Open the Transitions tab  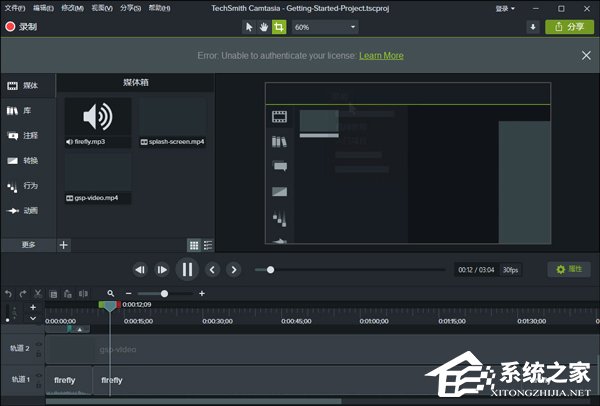click(28, 161)
